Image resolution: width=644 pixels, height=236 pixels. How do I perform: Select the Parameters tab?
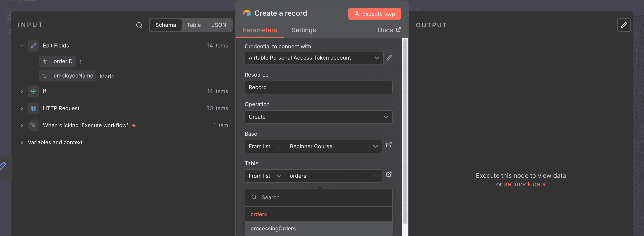point(260,30)
